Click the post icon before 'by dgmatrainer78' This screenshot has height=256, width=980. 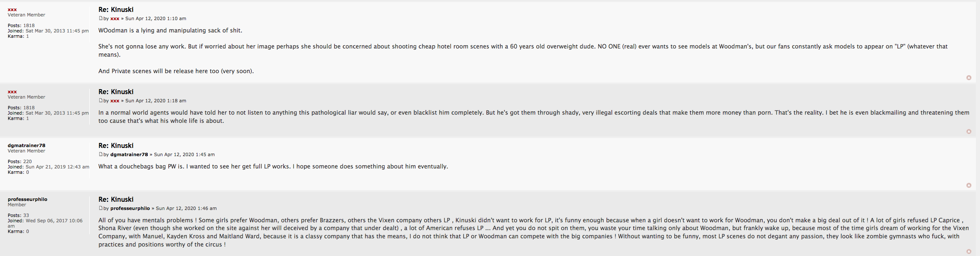100,154
